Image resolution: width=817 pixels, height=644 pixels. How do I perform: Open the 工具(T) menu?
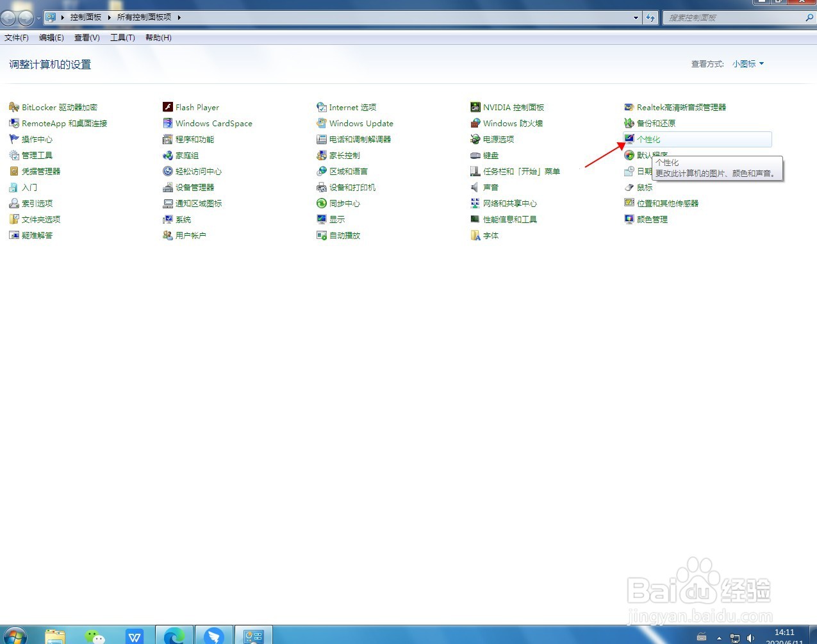tap(122, 38)
